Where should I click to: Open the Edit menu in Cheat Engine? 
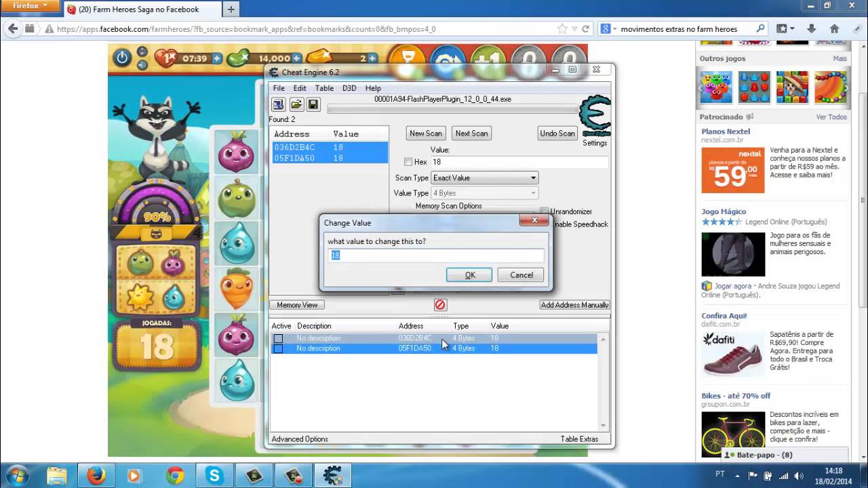[x=300, y=88]
